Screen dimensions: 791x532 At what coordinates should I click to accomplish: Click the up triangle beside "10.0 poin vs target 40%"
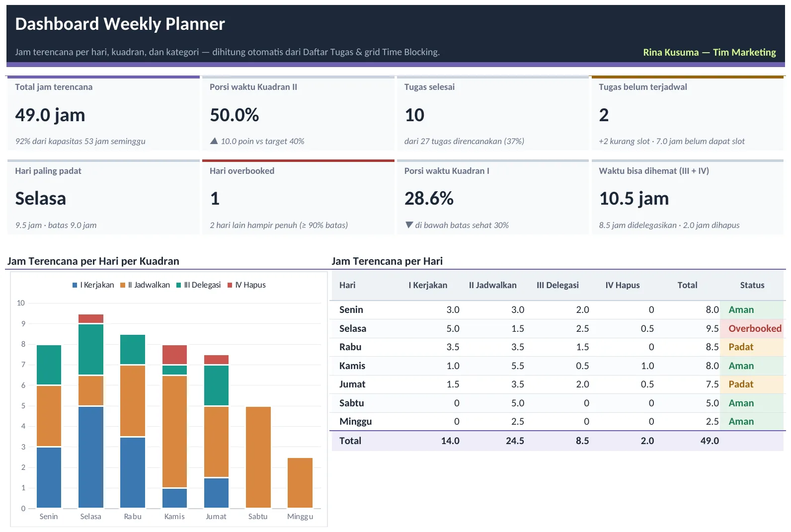(x=214, y=141)
